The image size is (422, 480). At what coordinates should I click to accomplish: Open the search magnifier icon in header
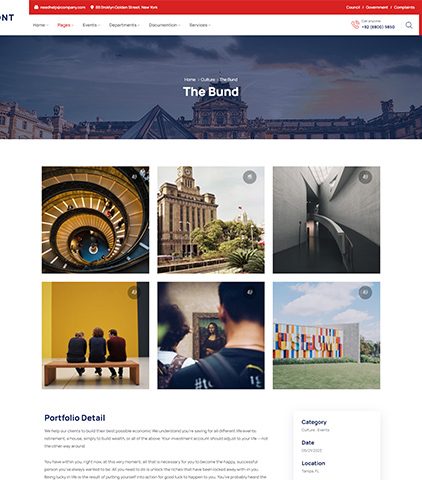(409, 25)
